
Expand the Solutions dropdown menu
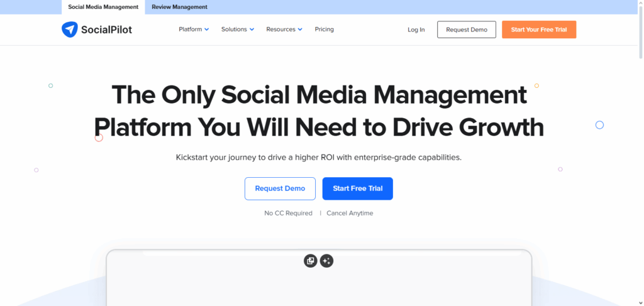coord(237,30)
